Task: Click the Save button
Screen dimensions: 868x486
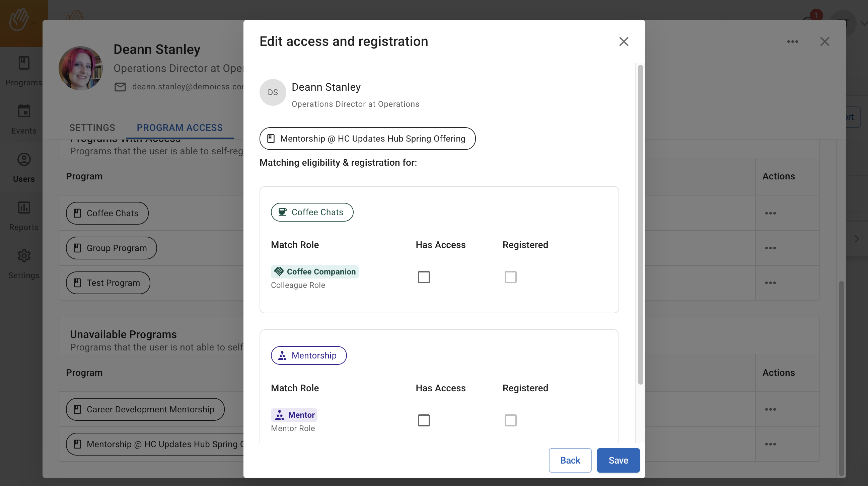Action: [618, 460]
